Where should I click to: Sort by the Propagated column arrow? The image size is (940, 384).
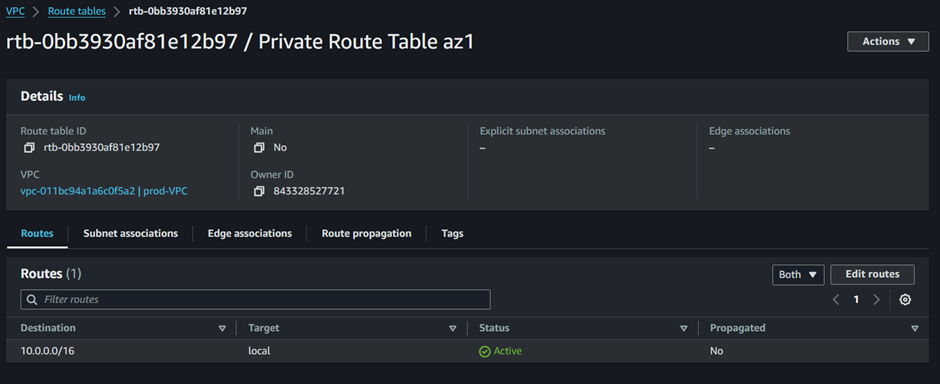pyautogui.click(x=914, y=328)
